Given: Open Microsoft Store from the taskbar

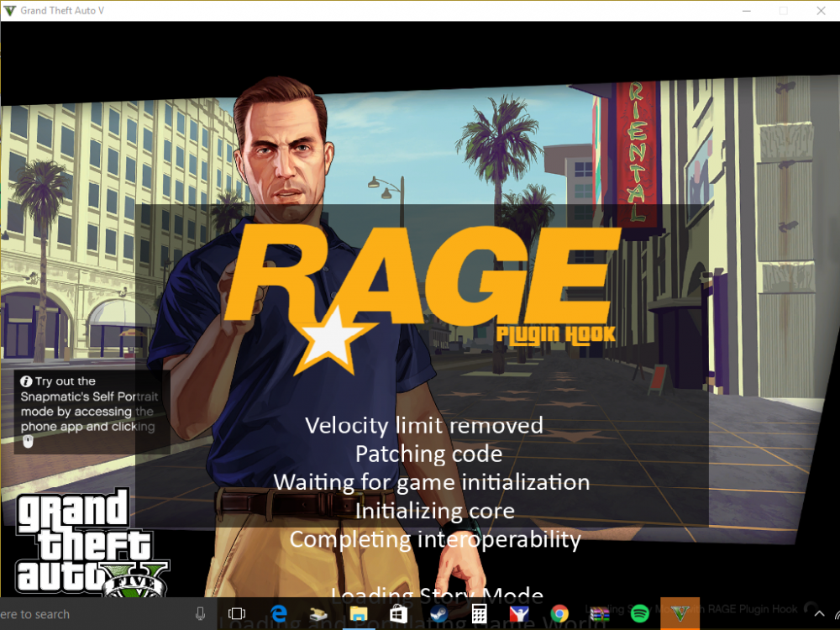Looking at the screenshot, I should tap(398, 614).
